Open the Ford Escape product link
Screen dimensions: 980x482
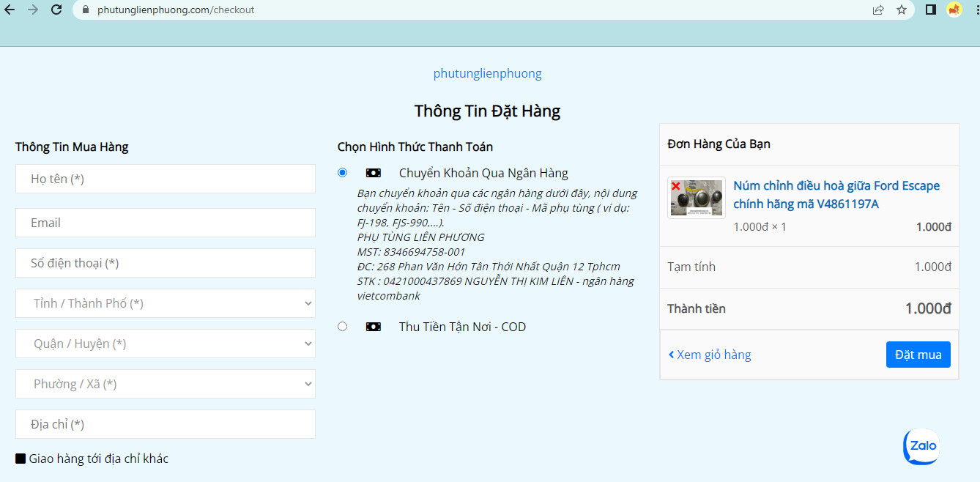pos(835,194)
